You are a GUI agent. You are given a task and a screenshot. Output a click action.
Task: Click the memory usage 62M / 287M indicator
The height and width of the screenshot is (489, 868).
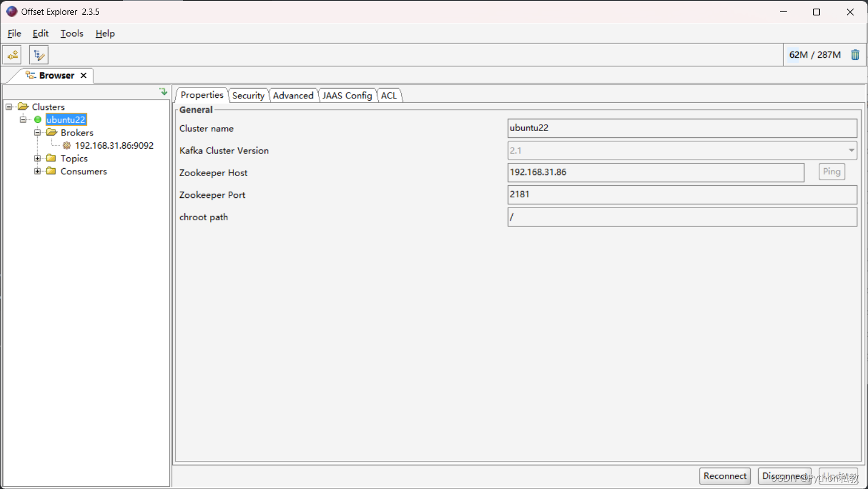point(815,55)
